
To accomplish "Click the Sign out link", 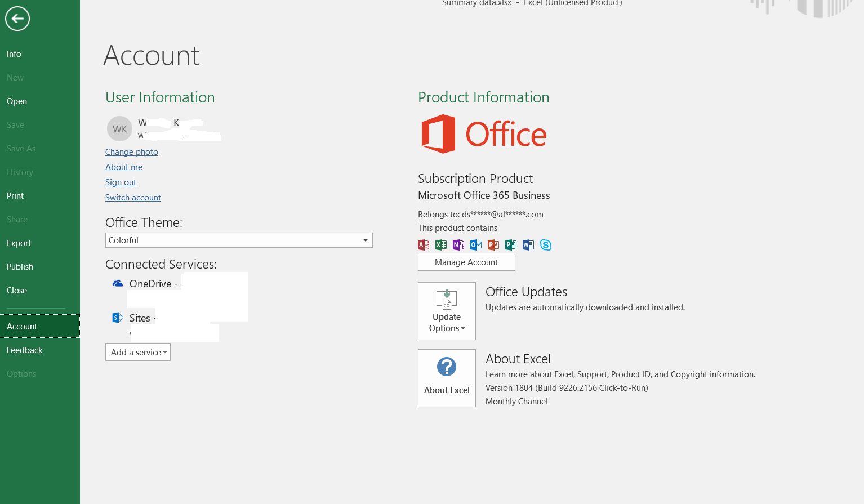I will point(121,182).
